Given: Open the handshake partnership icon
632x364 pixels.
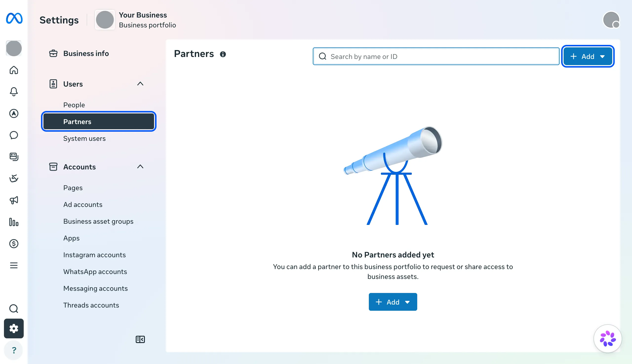Looking at the screenshot, I should (14, 179).
